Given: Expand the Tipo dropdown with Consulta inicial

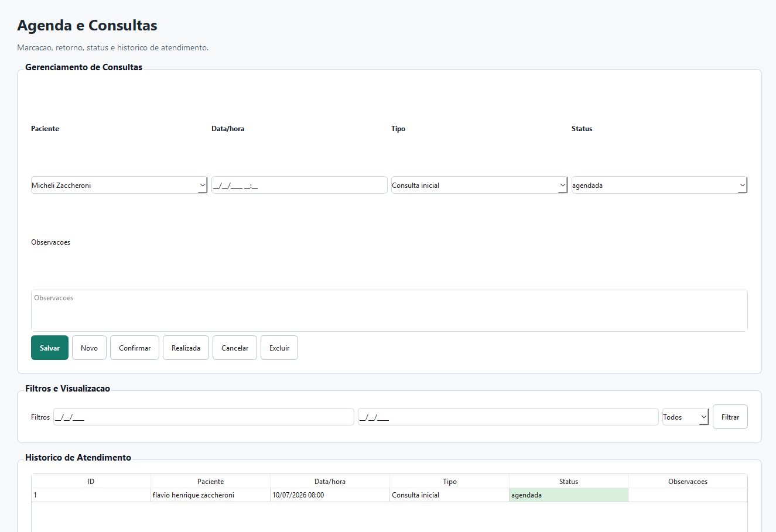Looking at the screenshot, I should click(479, 185).
